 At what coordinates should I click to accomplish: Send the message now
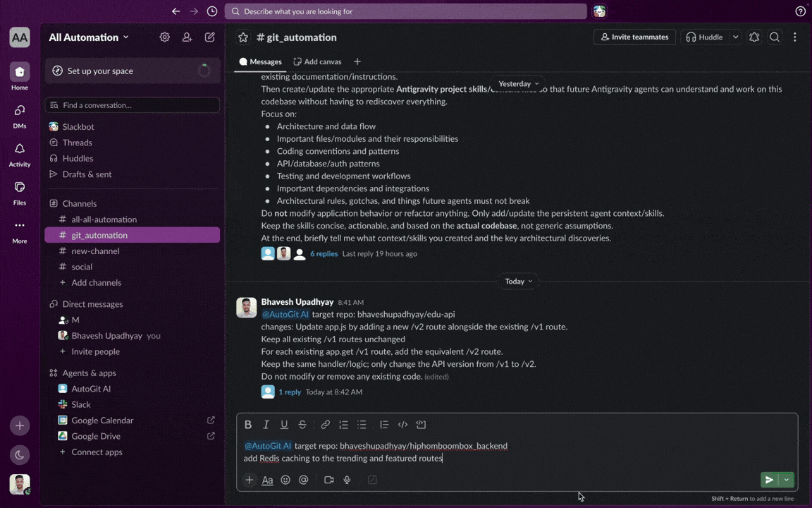[x=769, y=480]
